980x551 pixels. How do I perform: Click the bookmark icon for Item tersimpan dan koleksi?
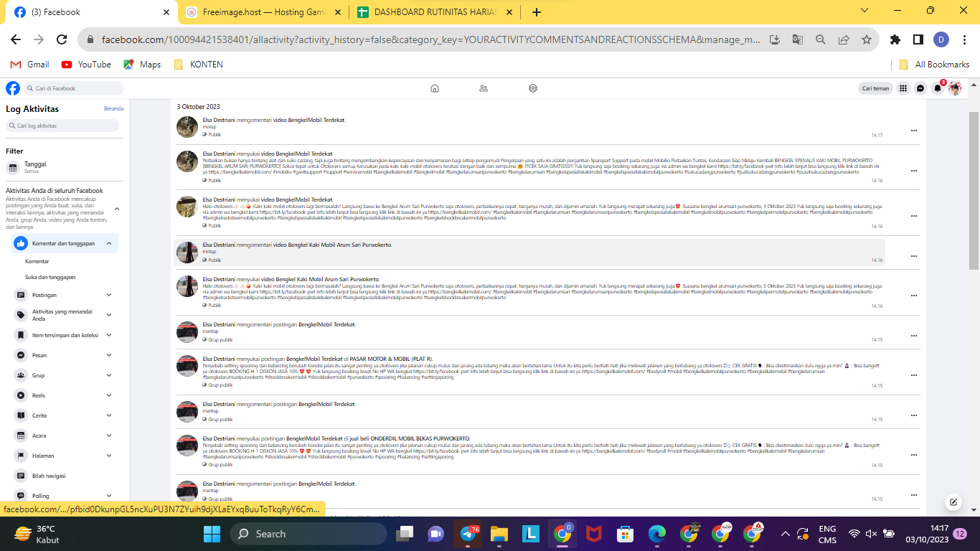[x=21, y=335]
